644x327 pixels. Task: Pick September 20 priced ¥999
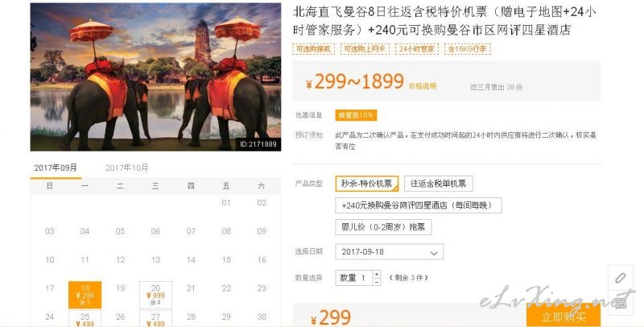155,295
